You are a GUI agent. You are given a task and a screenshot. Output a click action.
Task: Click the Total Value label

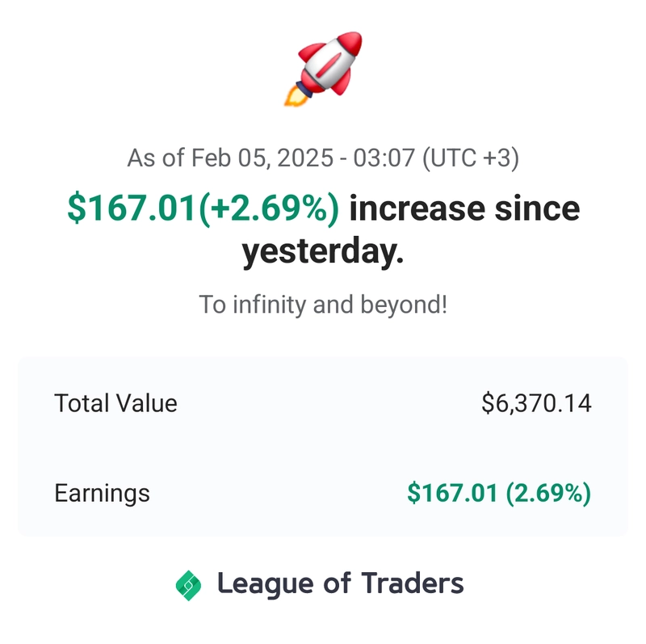click(115, 403)
